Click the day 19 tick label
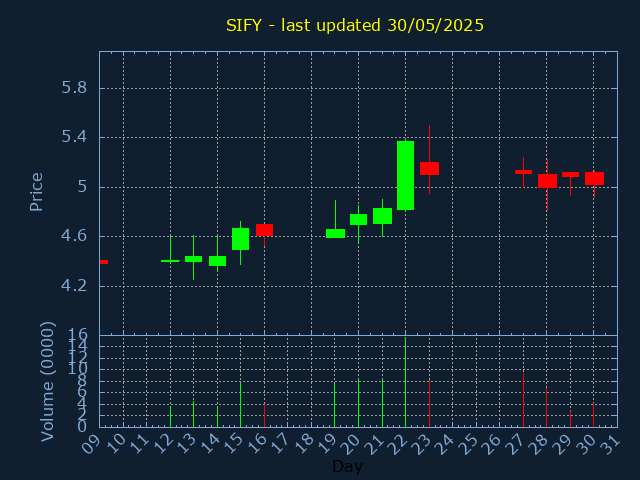The height and width of the screenshot is (480, 640). [327, 444]
